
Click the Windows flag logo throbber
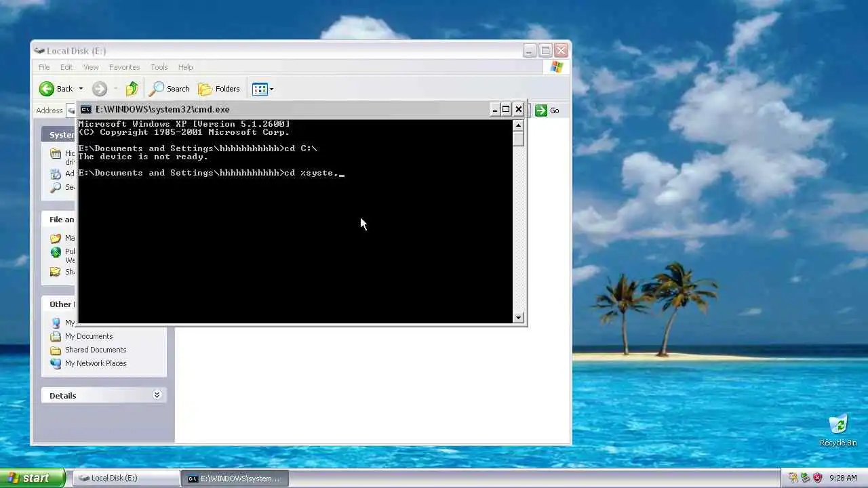(557, 67)
